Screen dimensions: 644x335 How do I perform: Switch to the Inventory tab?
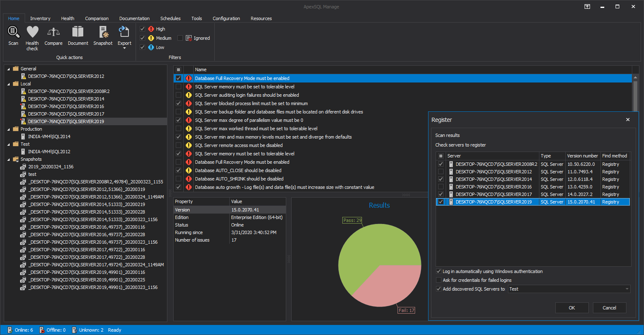pyautogui.click(x=40, y=18)
